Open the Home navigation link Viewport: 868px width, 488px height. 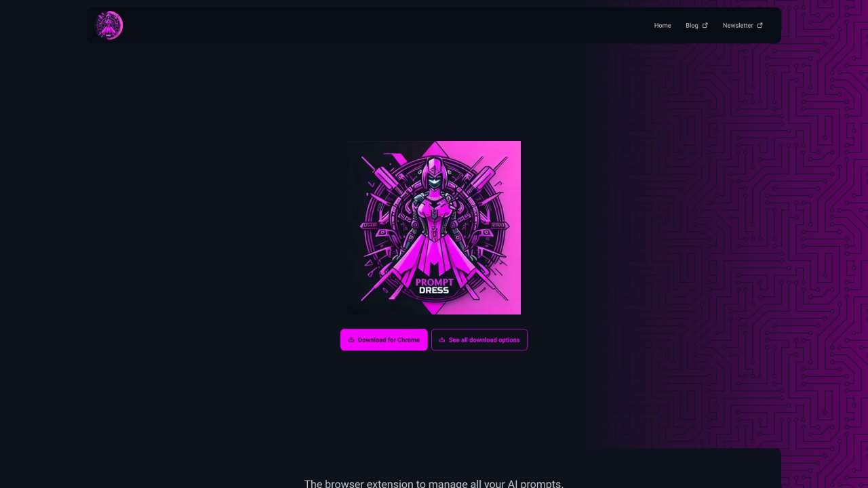click(x=663, y=26)
